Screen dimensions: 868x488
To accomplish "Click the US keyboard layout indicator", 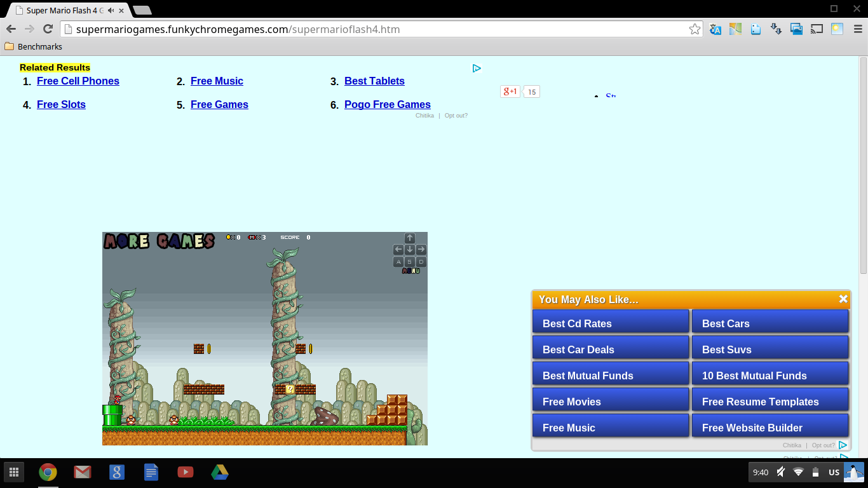I will [834, 472].
